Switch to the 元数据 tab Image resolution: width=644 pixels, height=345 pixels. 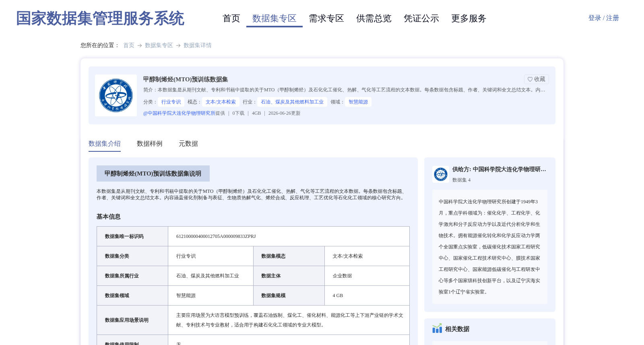188,144
